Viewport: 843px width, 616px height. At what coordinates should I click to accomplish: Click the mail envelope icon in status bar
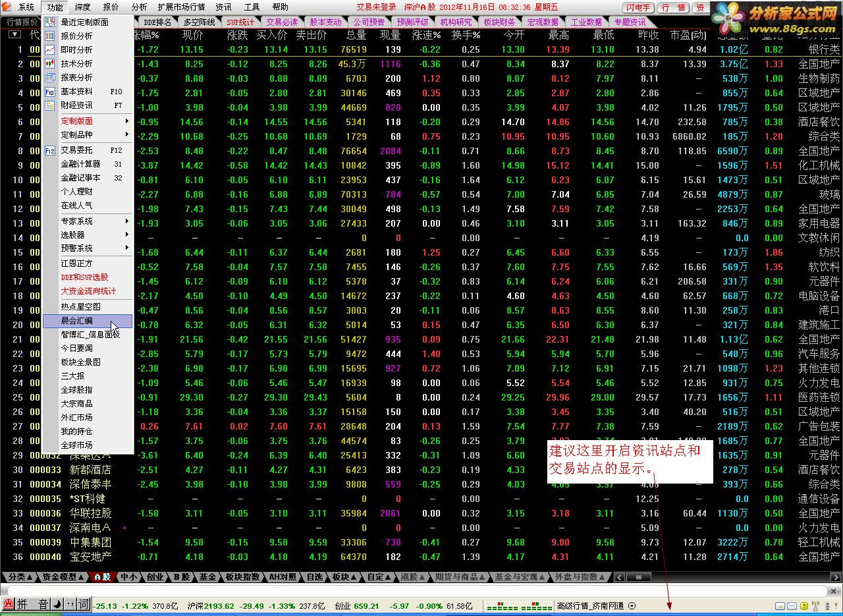pos(792,605)
